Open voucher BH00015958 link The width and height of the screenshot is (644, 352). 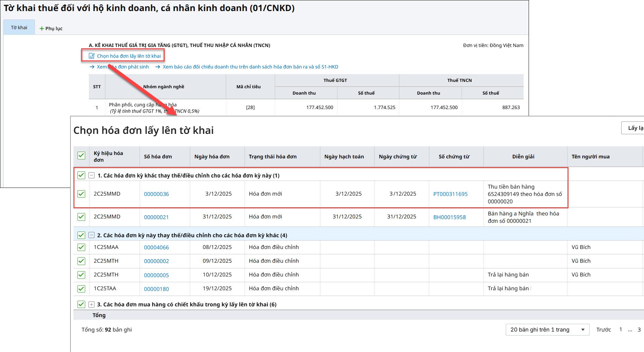(x=449, y=217)
